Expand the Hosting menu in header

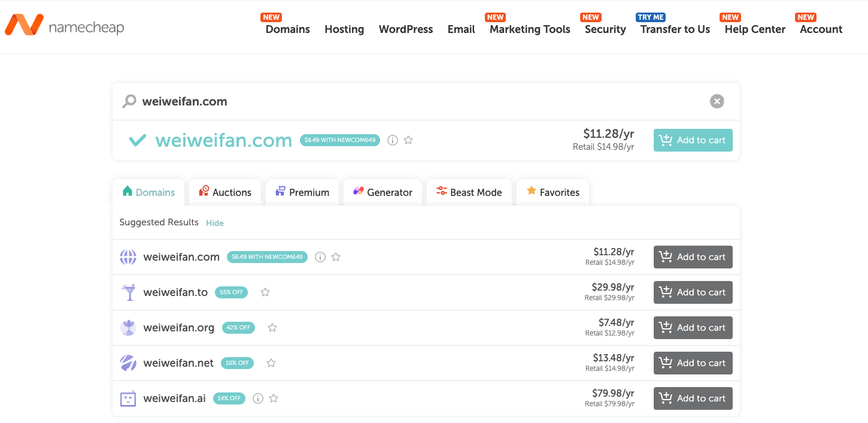coord(344,29)
